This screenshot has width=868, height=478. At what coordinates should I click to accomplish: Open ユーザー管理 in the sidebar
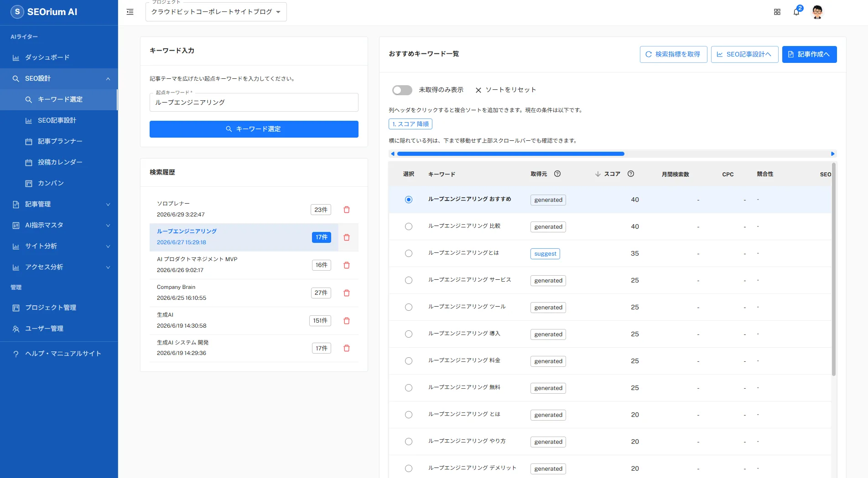click(x=59, y=329)
